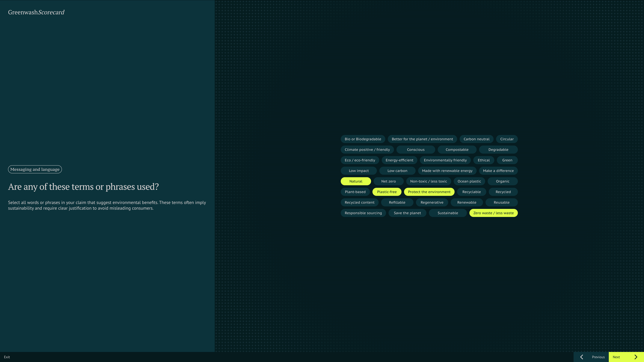
Task: Deselect the Natural term chip
Action: tap(355, 181)
